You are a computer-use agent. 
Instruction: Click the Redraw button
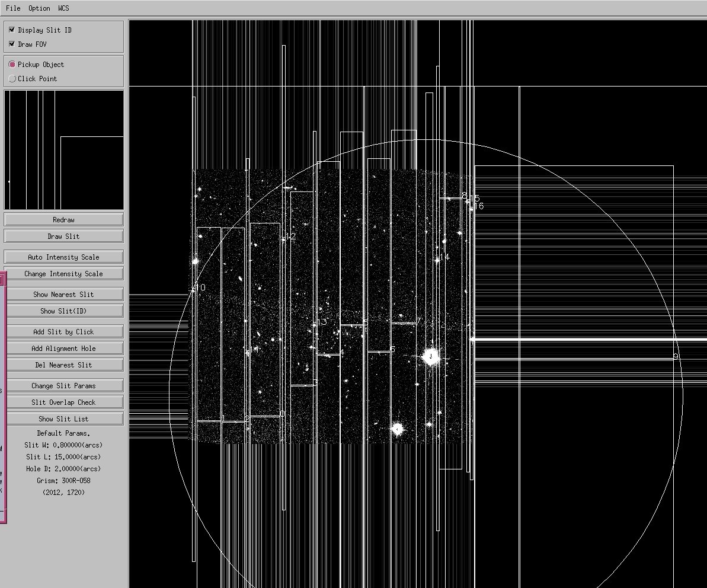tap(63, 219)
